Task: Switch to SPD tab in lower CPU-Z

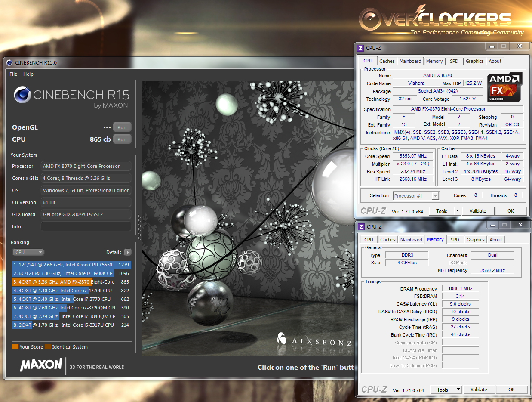Action: click(x=455, y=240)
